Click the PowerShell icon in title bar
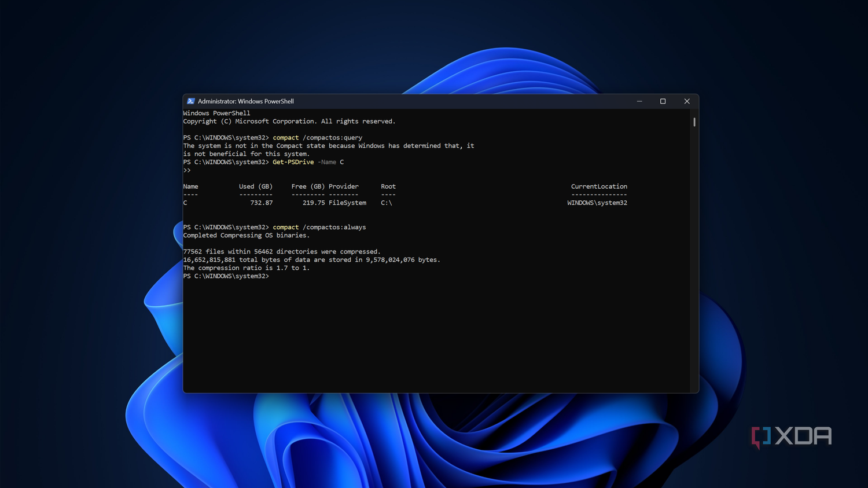Viewport: 868px width, 488px height. click(191, 101)
